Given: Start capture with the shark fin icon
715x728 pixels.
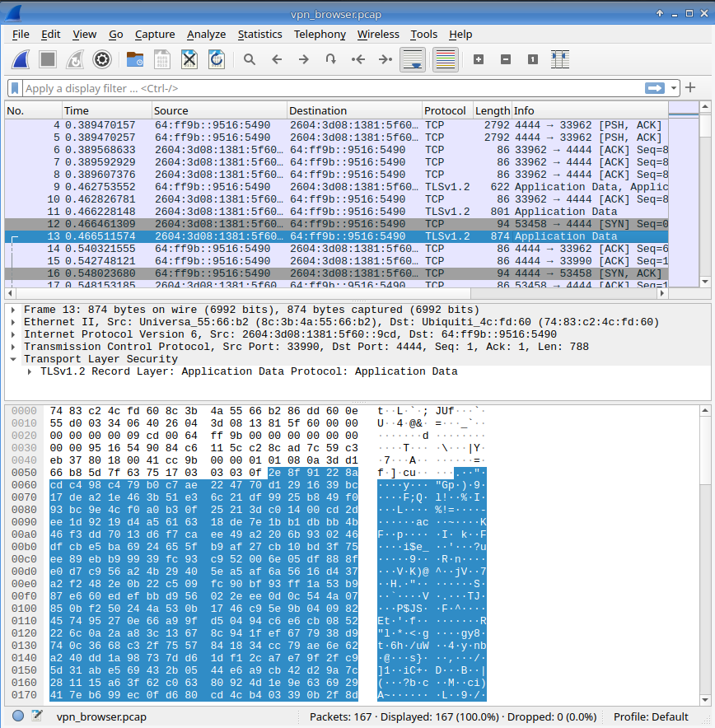Looking at the screenshot, I should tap(21, 59).
